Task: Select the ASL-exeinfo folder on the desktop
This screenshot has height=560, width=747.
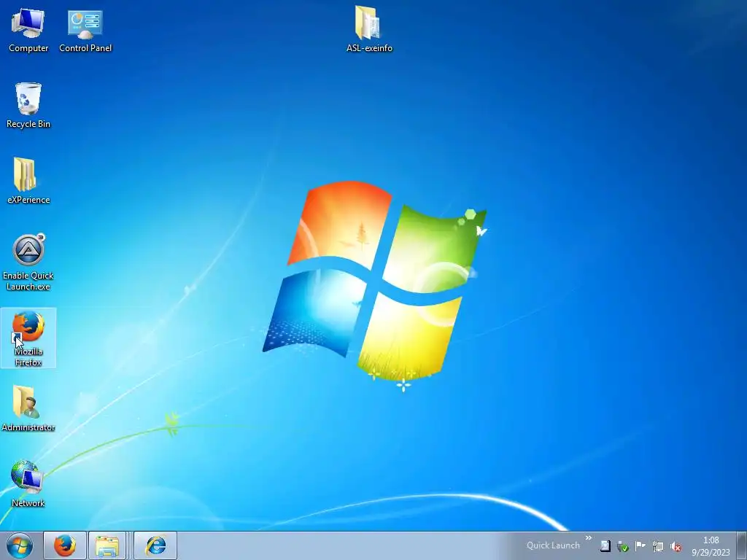Action: coord(369,29)
